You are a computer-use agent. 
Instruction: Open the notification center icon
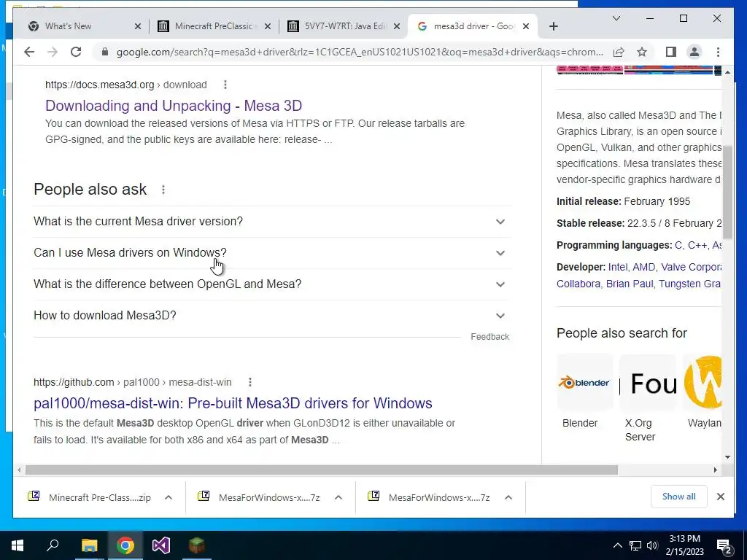724,545
